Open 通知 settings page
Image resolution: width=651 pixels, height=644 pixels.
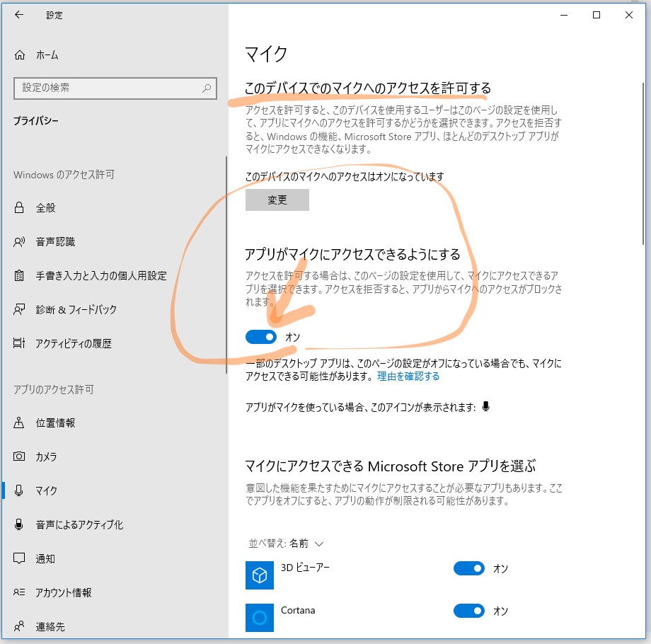coord(115,558)
